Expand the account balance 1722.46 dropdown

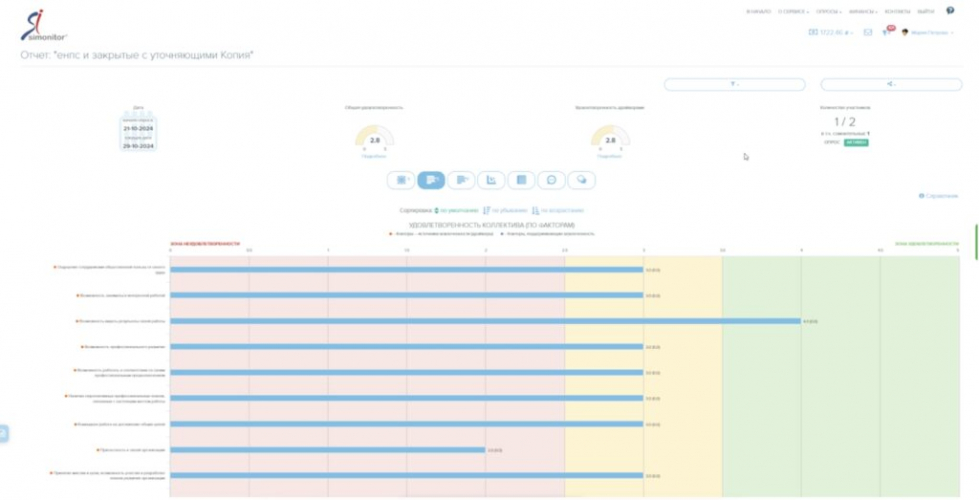tap(831, 32)
